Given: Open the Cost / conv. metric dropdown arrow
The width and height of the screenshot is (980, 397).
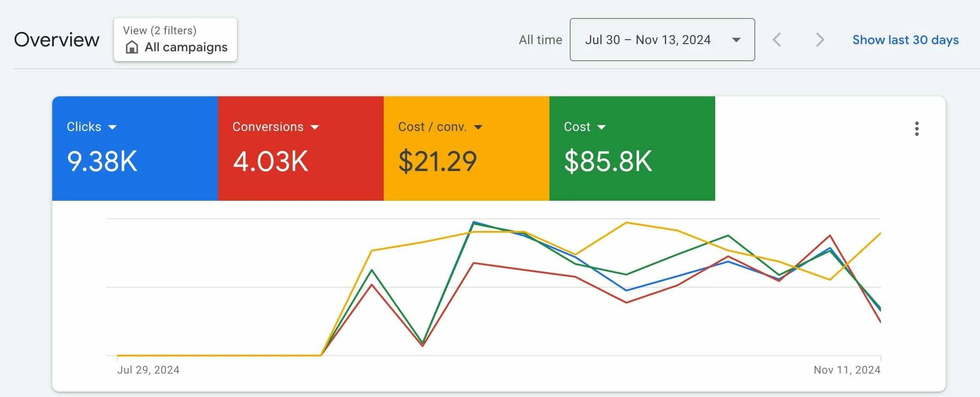Looking at the screenshot, I should [478, 127].
